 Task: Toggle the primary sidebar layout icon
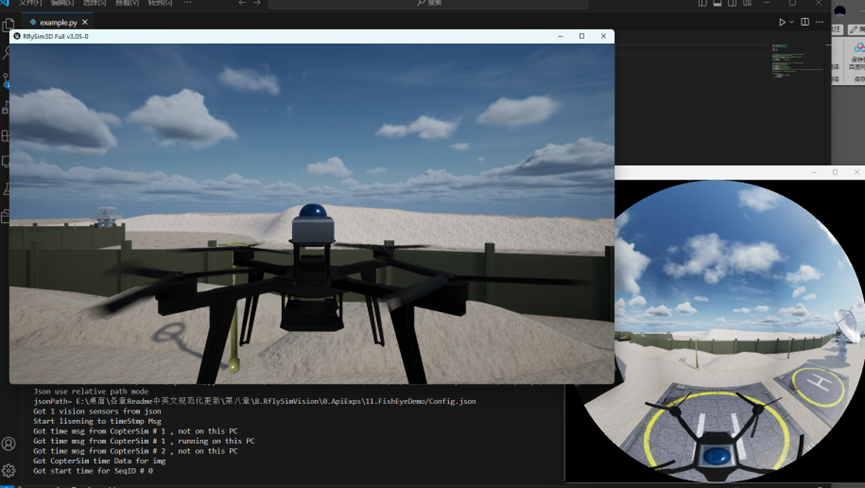coord(700,4)
